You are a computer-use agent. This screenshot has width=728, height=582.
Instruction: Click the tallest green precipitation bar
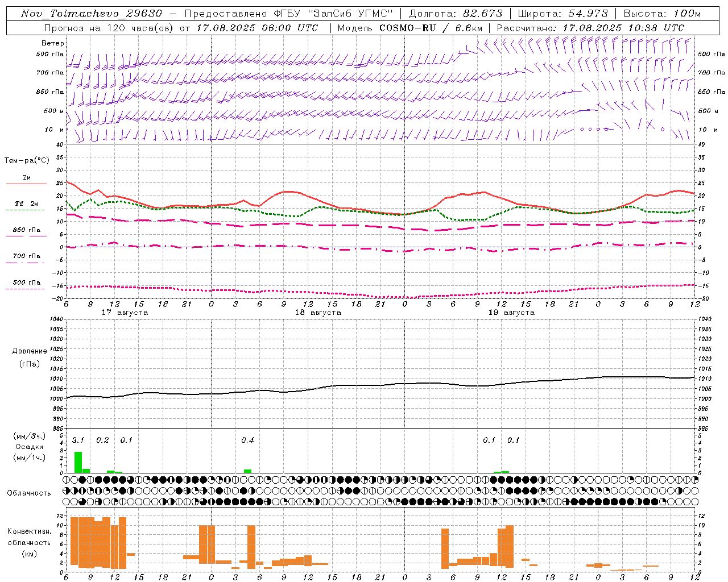(78, 462)
